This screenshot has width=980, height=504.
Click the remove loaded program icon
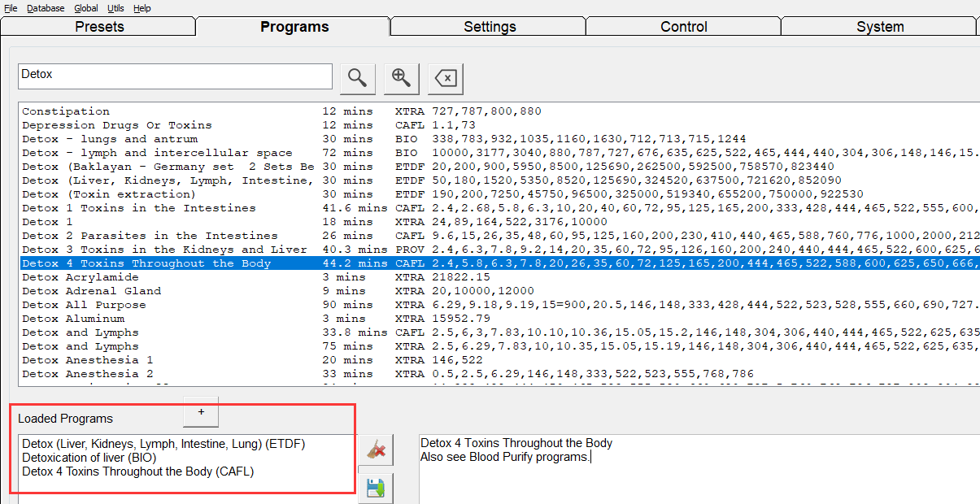[x=375, y=450]
